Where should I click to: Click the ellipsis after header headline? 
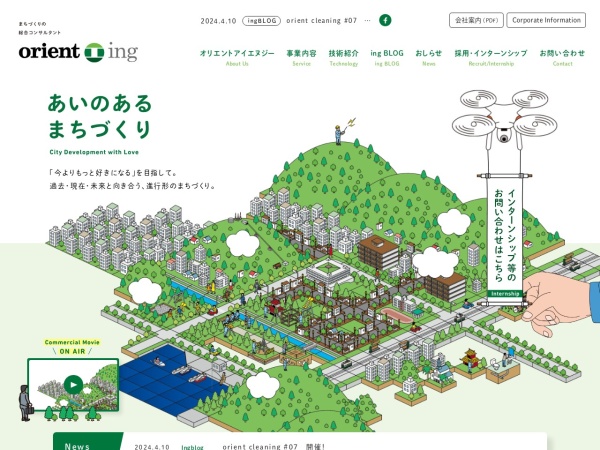(367, 21)
